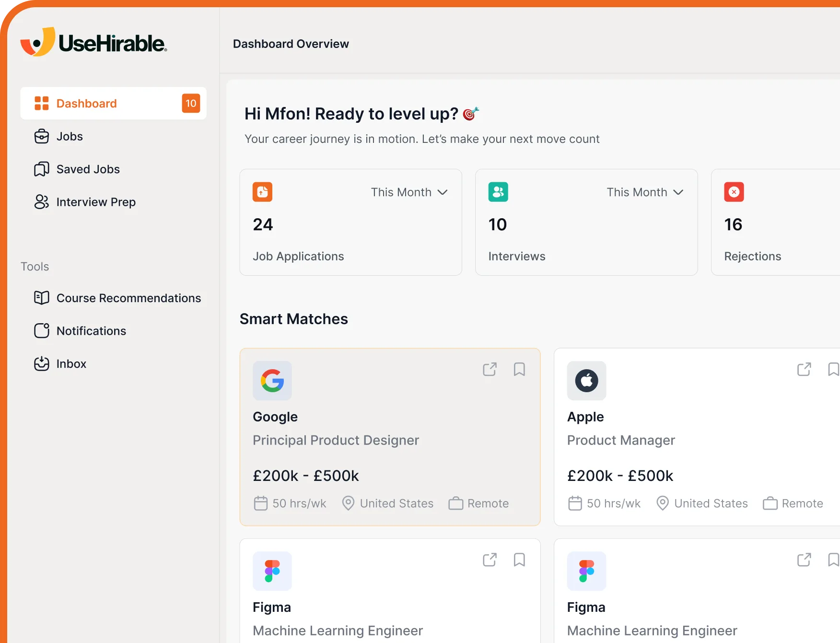This screenshot has width=840, height=643.
Task: Bookmark the Apple Product Manager job
Action: (834, 369)
